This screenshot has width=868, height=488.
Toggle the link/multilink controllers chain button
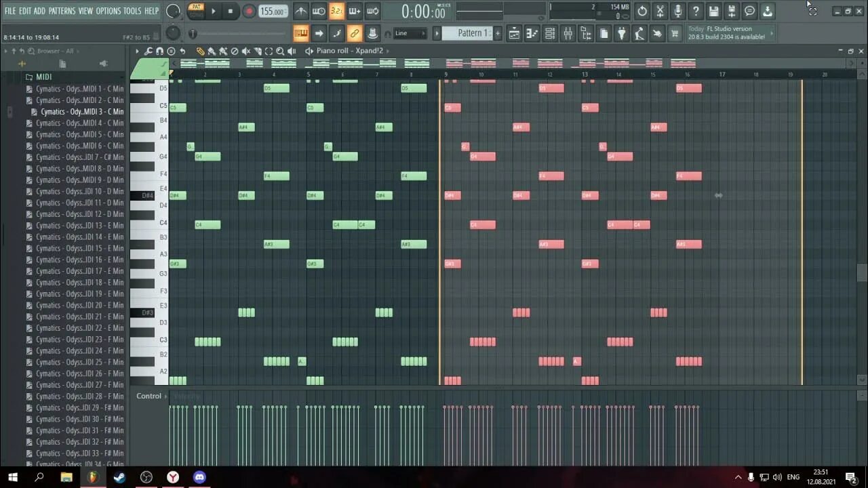(354, 33)
